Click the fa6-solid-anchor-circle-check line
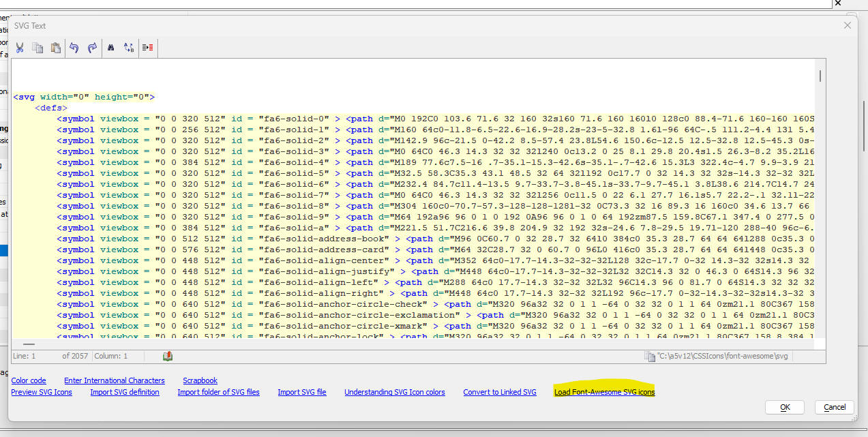 [436, 304]
